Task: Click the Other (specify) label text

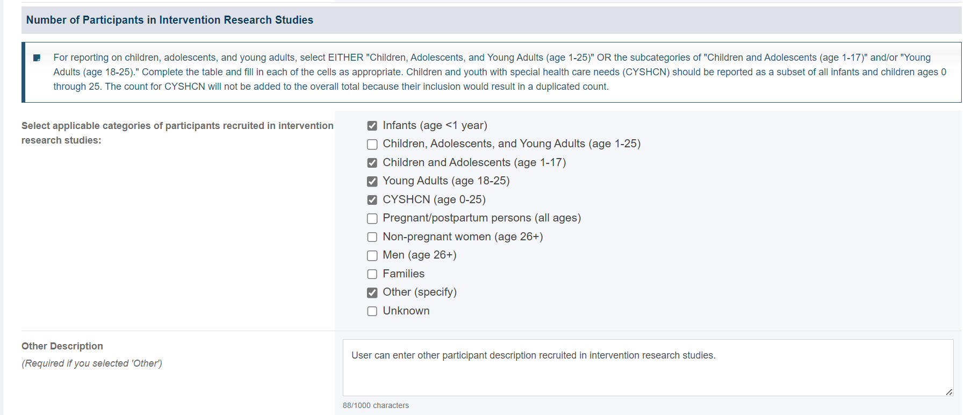Action: click(x=420, y=292)
